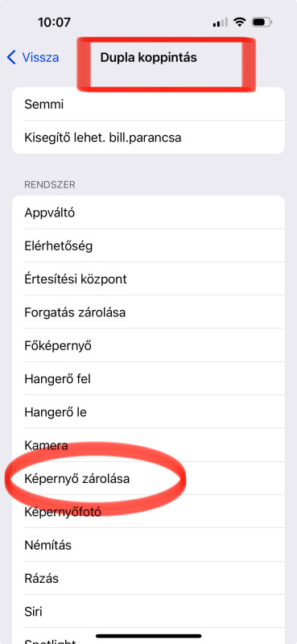
Task: Tap the cellular signal bars icon
Action: pos(221,23)
